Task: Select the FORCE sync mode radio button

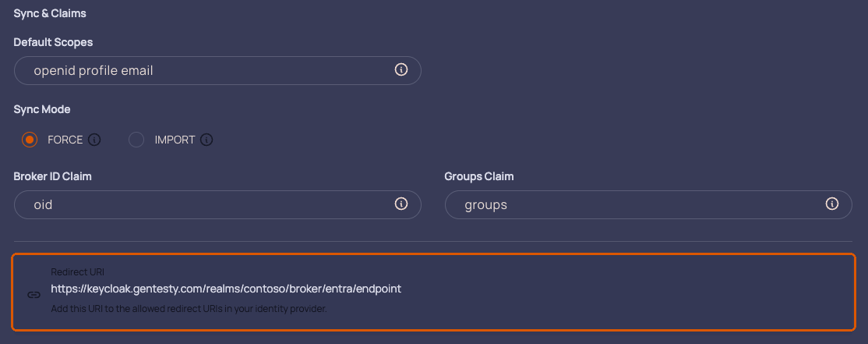Action: click(30, 140)
